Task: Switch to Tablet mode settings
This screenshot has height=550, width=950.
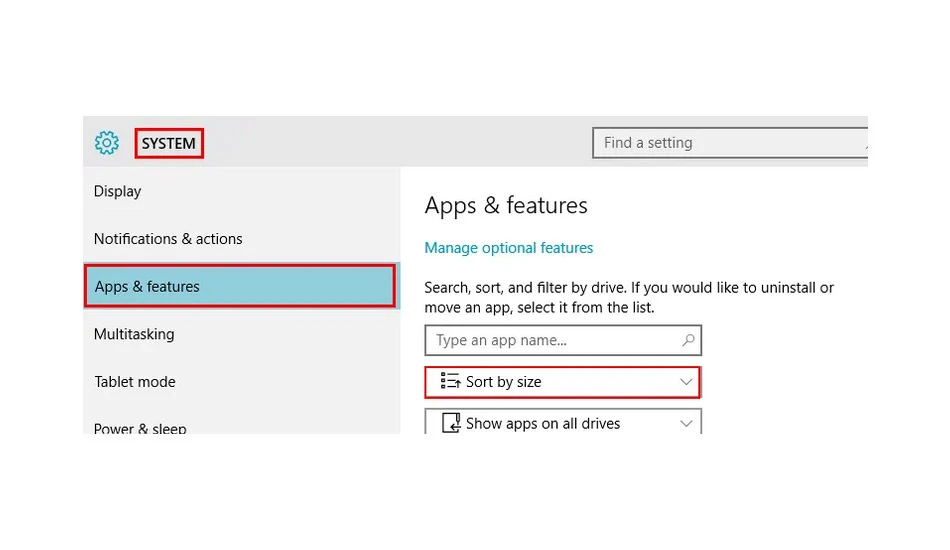Action: (x=135, y=382)
